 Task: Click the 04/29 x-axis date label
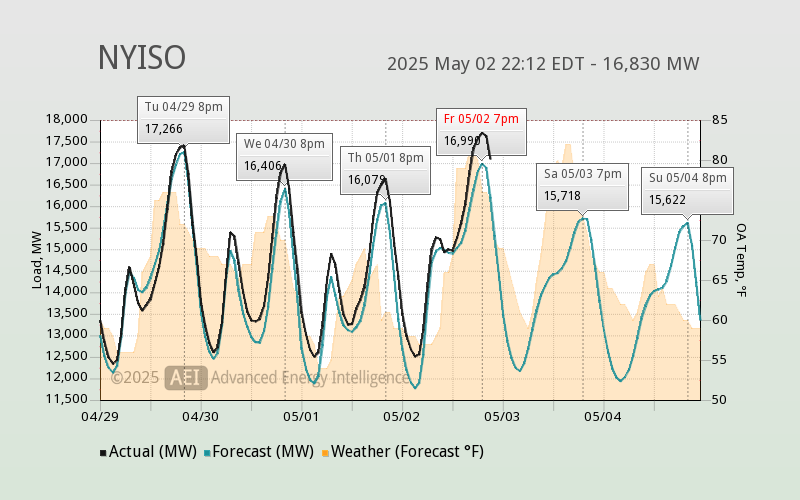(100, 417)
